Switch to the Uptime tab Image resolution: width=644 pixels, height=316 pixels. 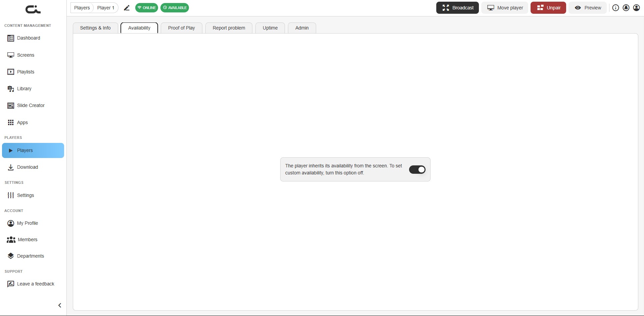270,28
